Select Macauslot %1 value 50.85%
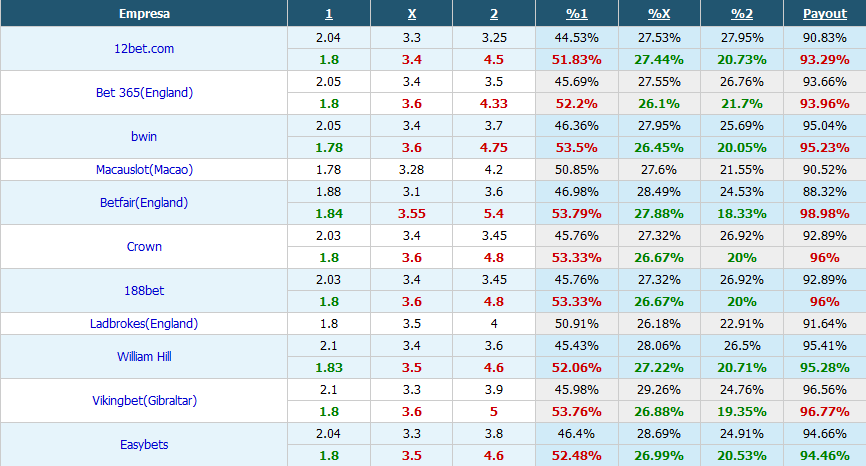 577,170
